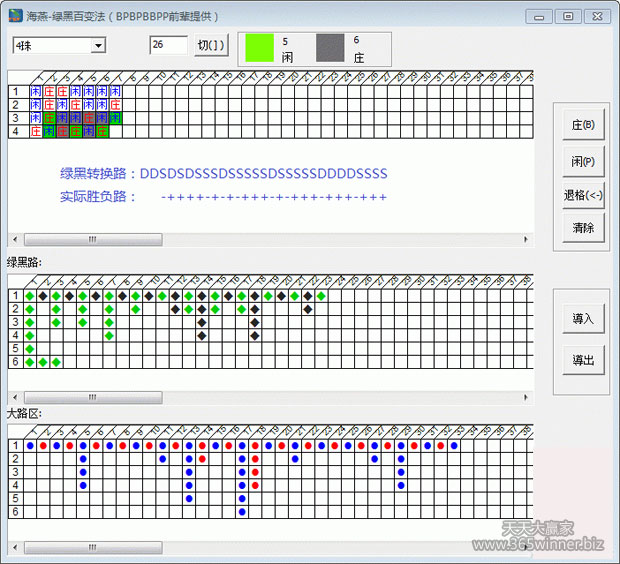The height and width of the screenshot is (564, 620).
Task: Click black diamond in 绿黑路 row 2 column 22
Action: [x=308, y=309]
